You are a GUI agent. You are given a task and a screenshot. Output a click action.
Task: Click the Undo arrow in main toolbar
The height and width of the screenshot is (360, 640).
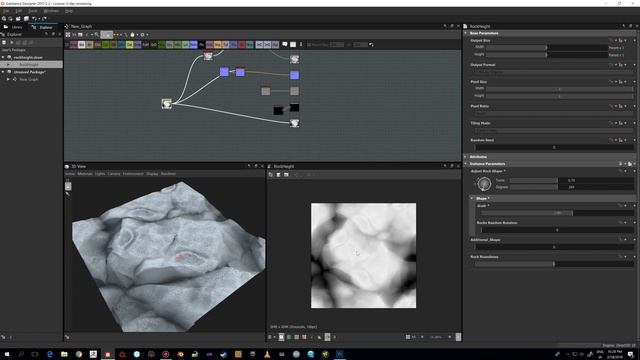click(34, 19)
